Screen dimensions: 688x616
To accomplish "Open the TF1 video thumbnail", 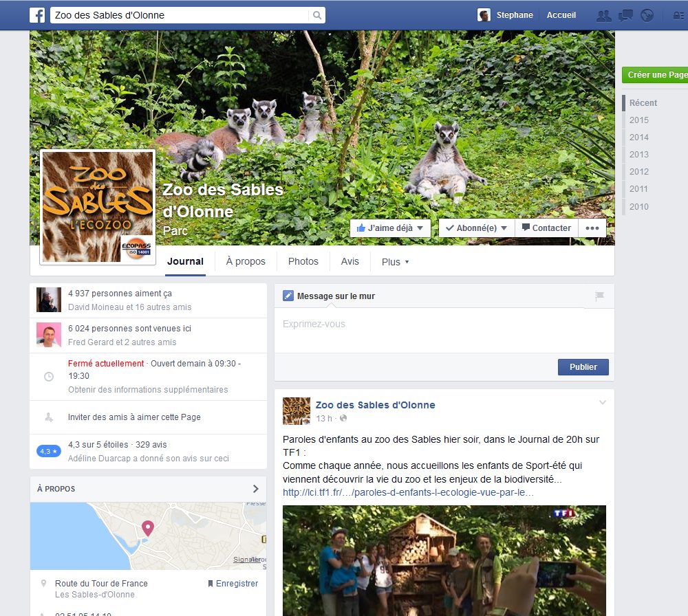I will click(444, 560).
